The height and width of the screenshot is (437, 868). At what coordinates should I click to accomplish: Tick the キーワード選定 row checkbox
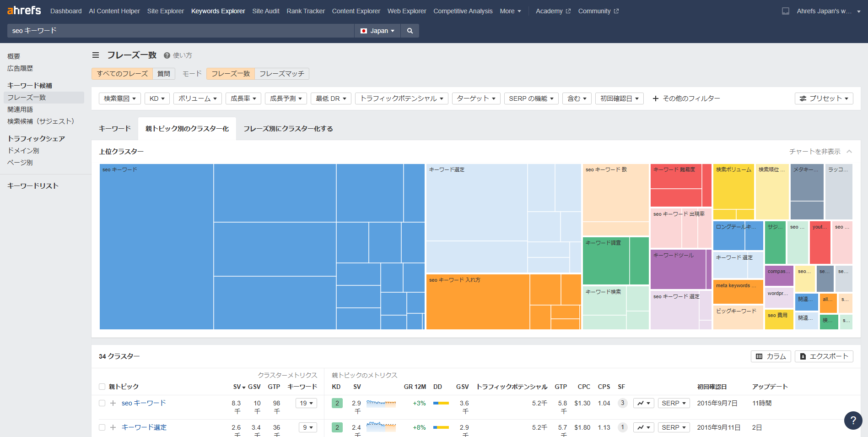[x=102, y=427]
